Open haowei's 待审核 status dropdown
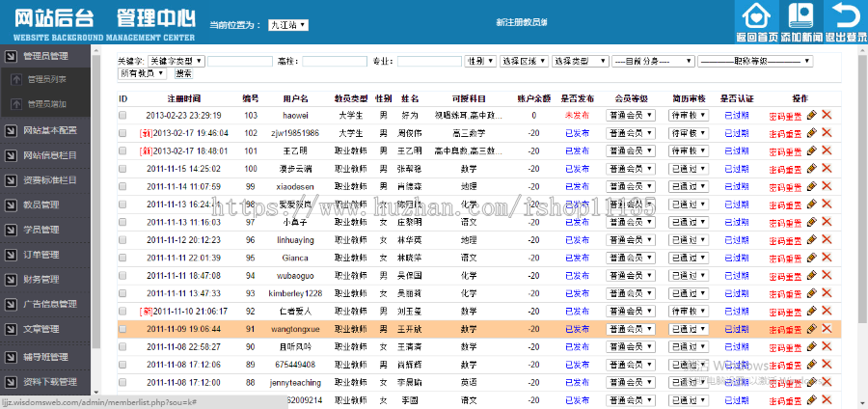Screen dimensions: 868x409 pos(689,115)
